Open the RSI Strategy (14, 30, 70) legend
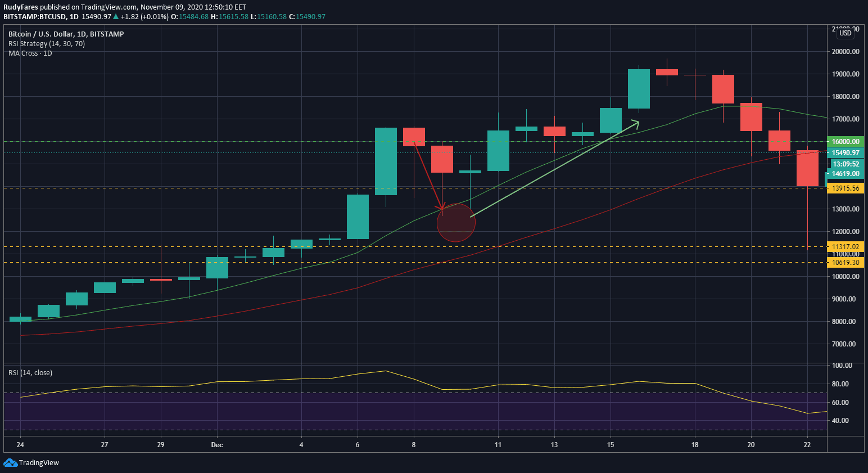Image resolution: width=868 pixels, height=473 pixels. [x=47, y=44]
